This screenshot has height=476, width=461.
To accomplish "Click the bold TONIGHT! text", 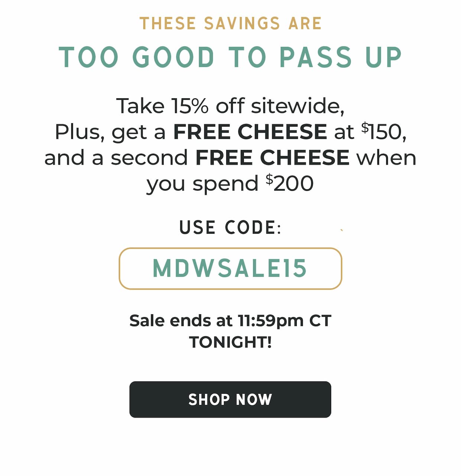I will 230,342.
